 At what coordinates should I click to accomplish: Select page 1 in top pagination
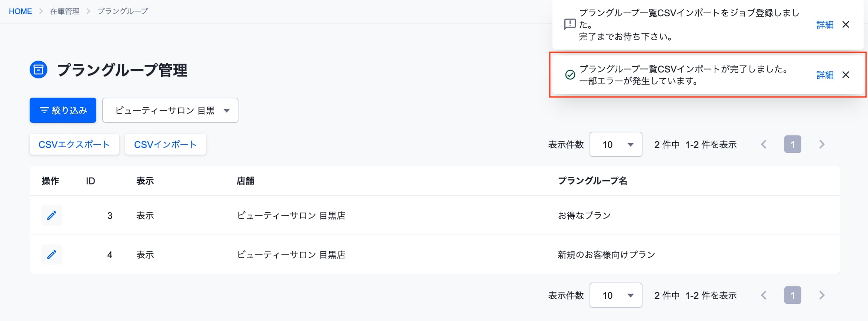click(x=793, y=144)
